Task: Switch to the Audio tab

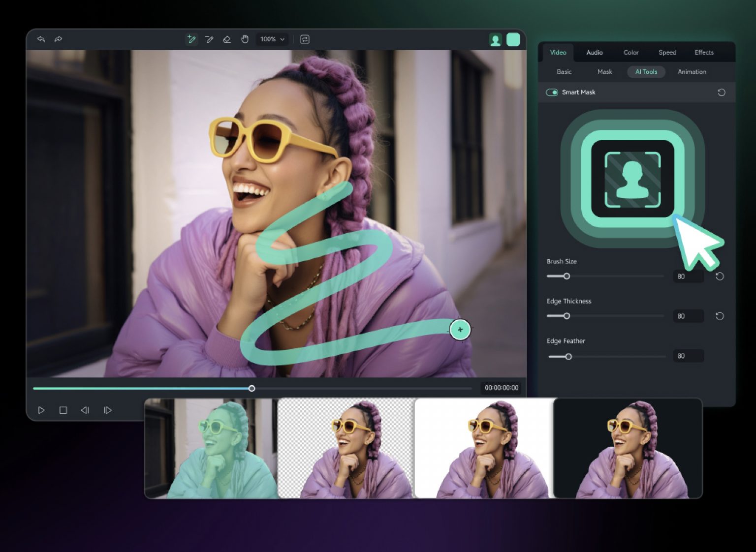Action: pos(594,52)
